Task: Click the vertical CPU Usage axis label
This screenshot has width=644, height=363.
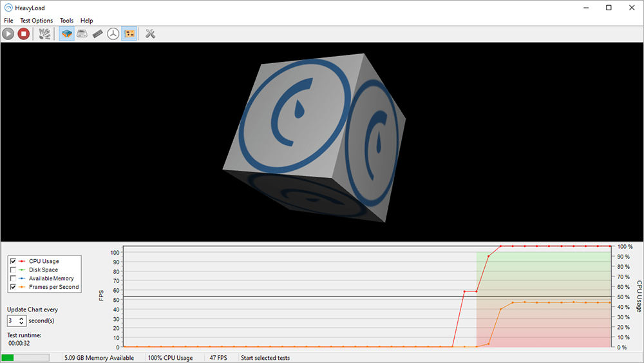Action: coord(639,297)
